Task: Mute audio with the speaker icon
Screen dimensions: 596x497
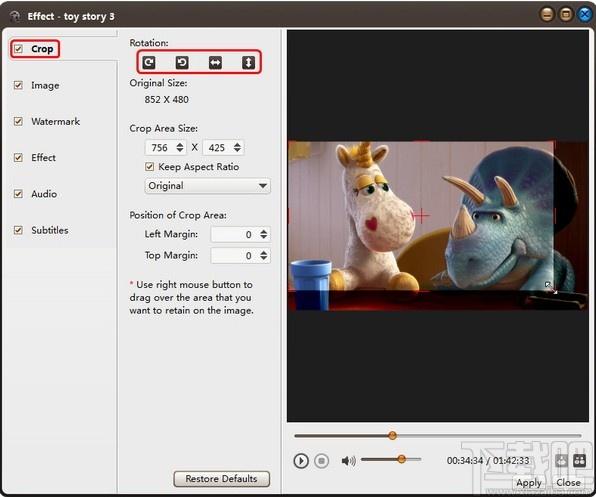Action: click(x=348, y=461)
